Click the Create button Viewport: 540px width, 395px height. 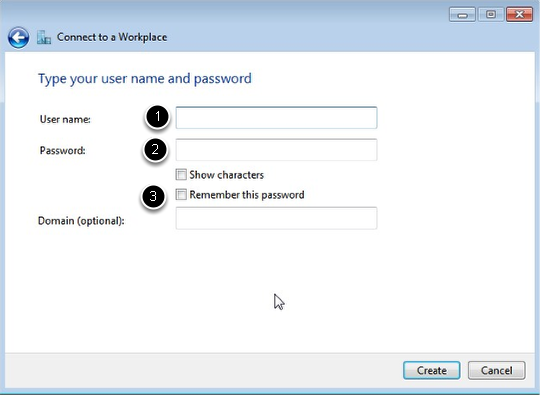(x=432, y=370)
